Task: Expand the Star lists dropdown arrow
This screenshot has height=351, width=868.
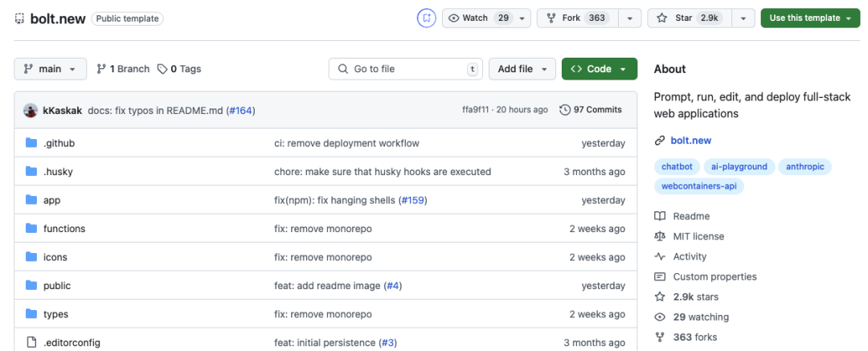Action: (x=743, y=18)
